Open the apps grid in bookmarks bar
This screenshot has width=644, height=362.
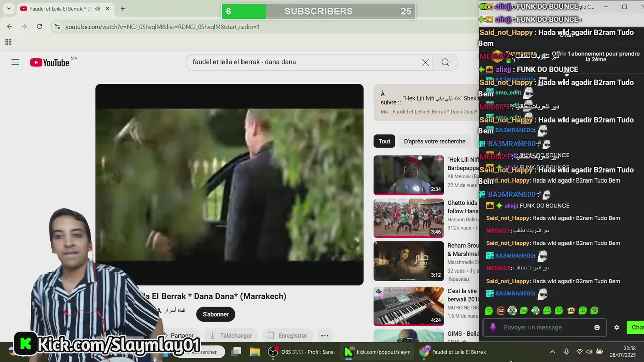click(x=8, y=42)
